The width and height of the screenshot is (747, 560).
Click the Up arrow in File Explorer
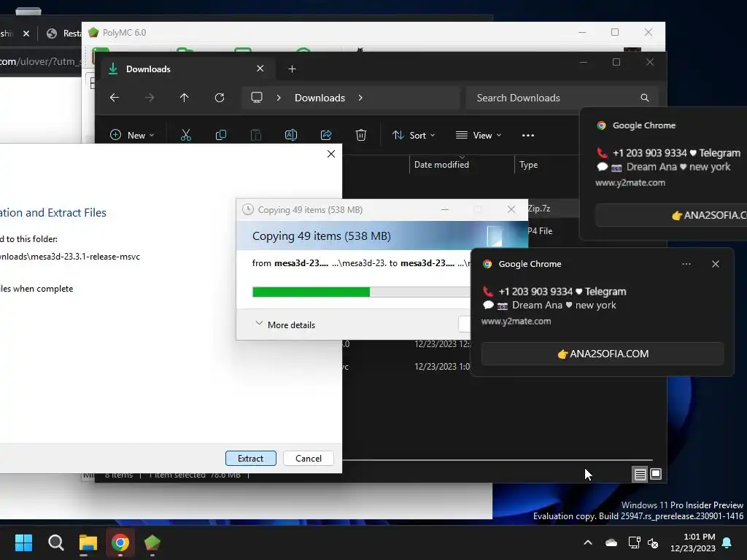[x=185, y=98]
